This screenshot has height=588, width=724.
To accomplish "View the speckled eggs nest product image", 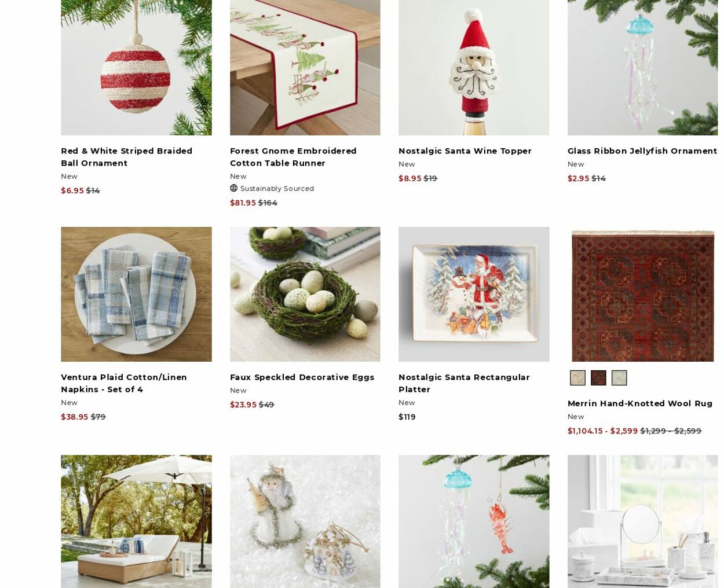I will pyautogui.click(x=305, y=294).
